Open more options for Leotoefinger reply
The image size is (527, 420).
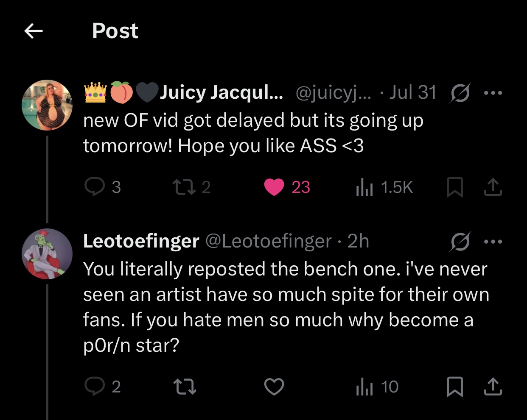493,242
